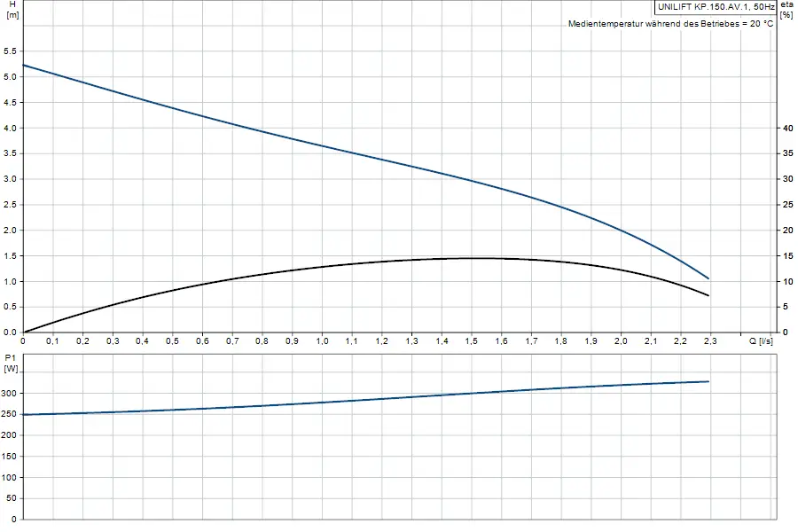This screenshot has width=798, height=532.
Task: Click the 30 value on eta axis
Action: pos(788,179)
